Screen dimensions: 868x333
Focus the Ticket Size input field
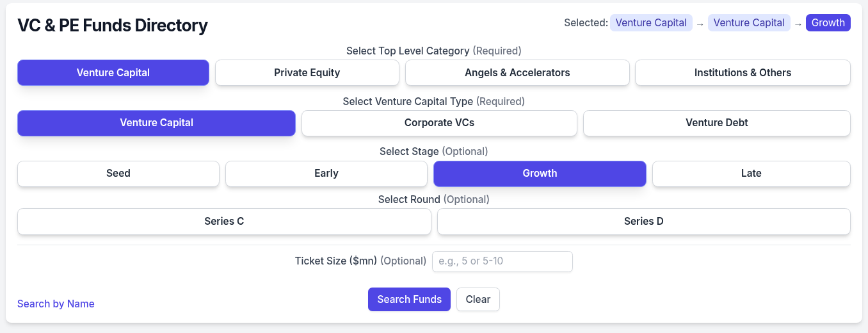pos(502,261)
